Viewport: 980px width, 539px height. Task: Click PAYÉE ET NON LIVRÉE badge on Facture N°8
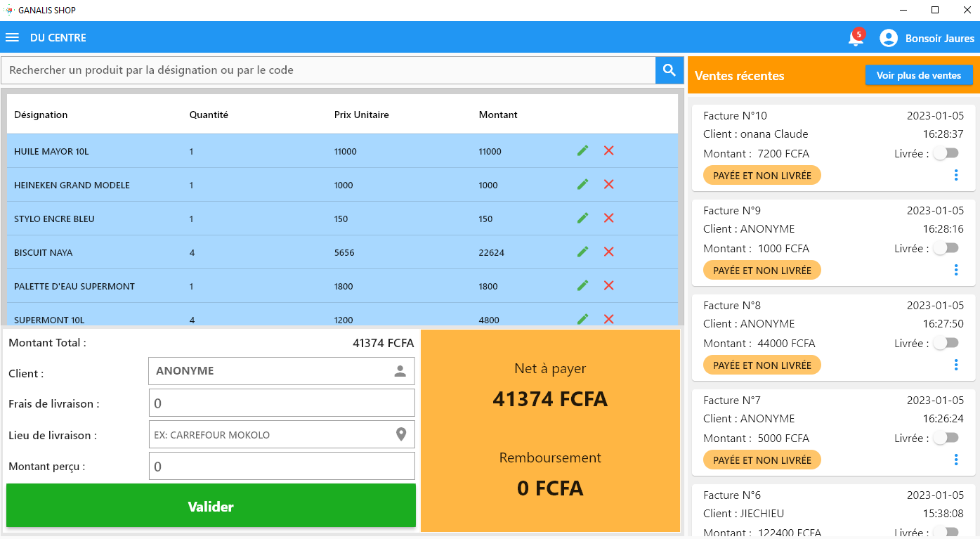(x=762, y=365)
